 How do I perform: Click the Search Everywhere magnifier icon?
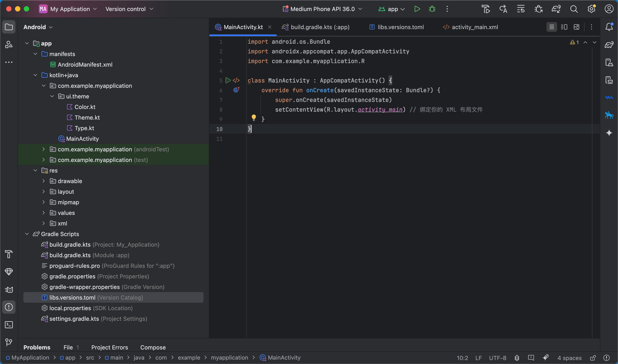pyautogui.click(x=574, y=9)
